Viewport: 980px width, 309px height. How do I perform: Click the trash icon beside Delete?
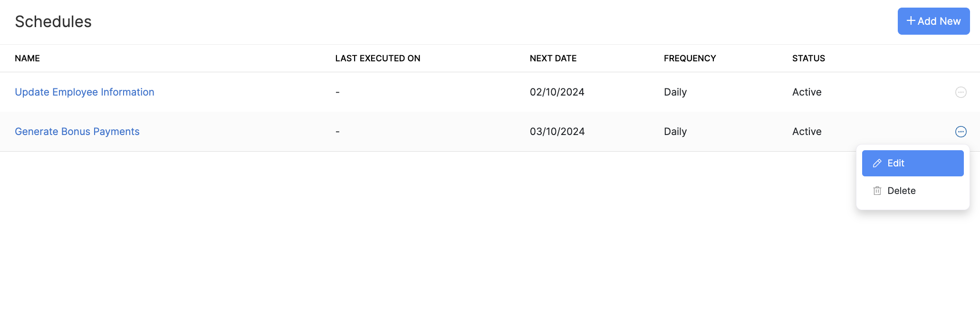[x=877, y=191]
